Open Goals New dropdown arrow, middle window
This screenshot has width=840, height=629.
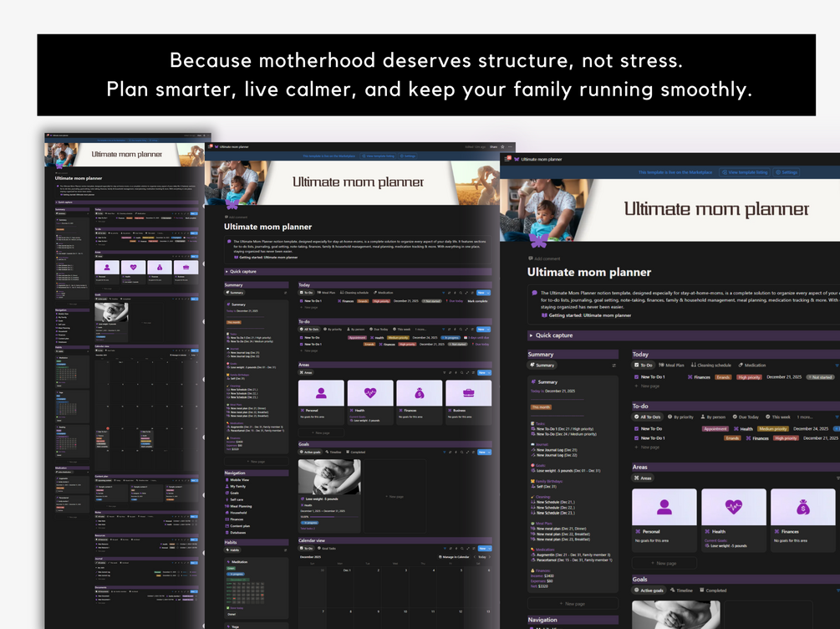click(489, 452)
